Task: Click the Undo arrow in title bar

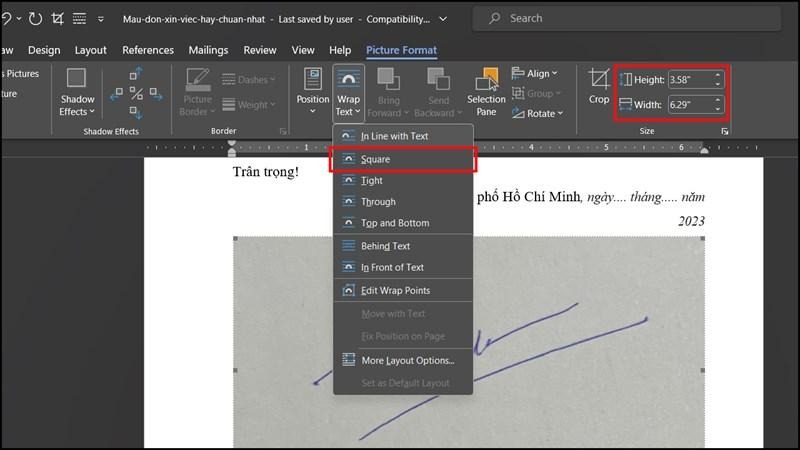Action: tap(8, 18)
